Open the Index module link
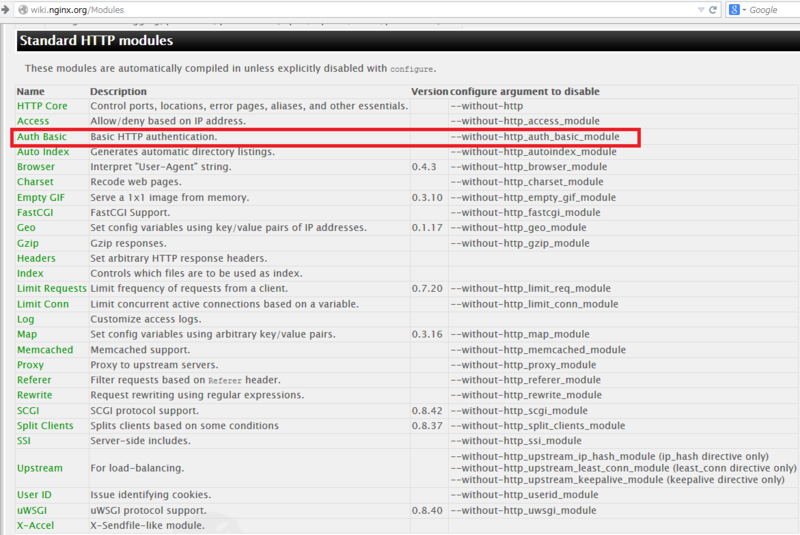800x535 pixels. (30, 273)
